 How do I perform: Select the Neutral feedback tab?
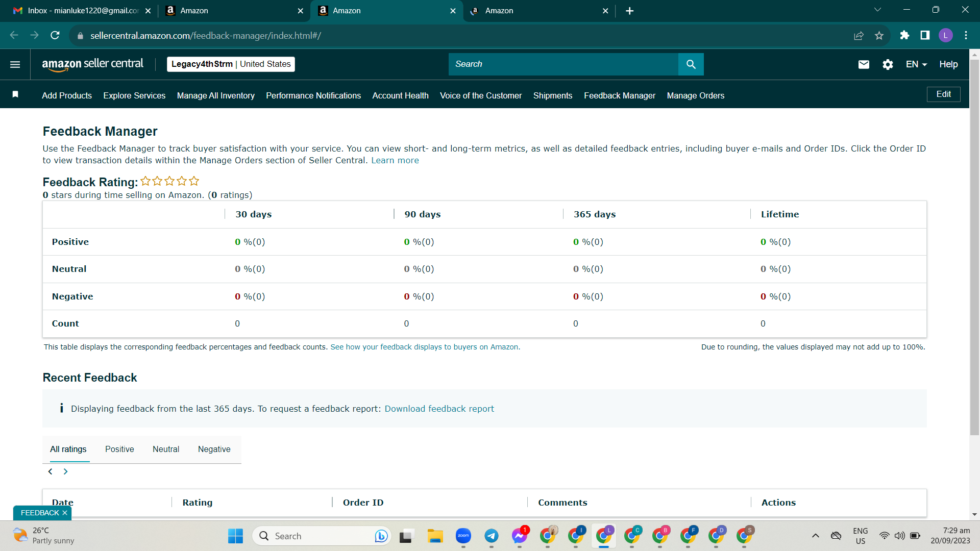click(166, 449)
